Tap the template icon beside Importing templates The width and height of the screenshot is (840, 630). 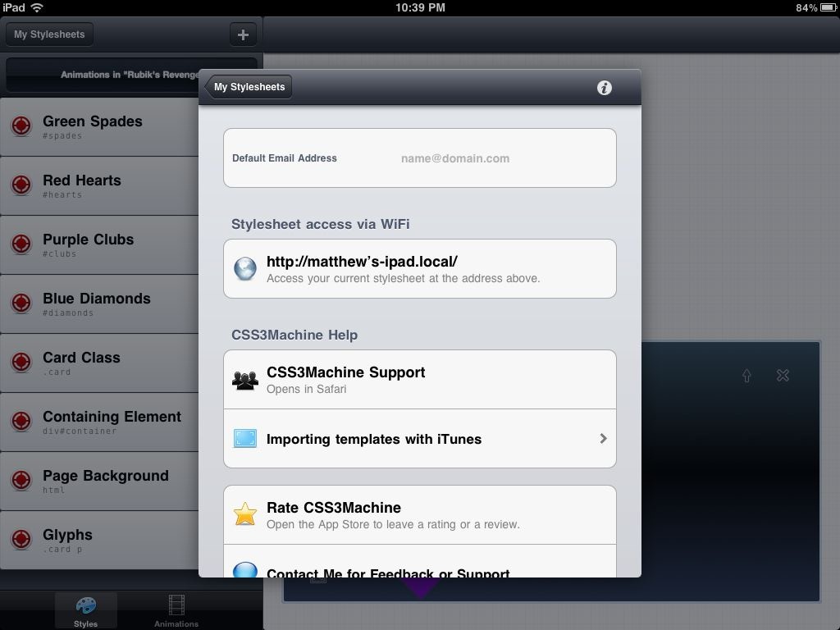pyautogui.click(x=244, y=439)
